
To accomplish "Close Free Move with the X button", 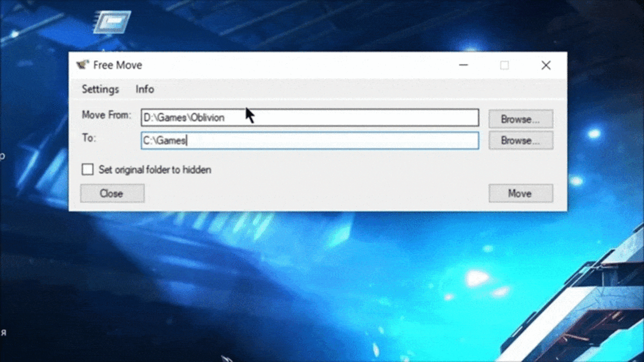I will (x=546, y=65).
